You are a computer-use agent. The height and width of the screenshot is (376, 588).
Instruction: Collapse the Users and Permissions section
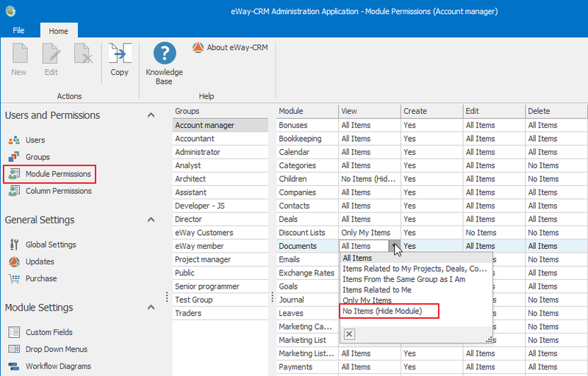coord(151,115)
